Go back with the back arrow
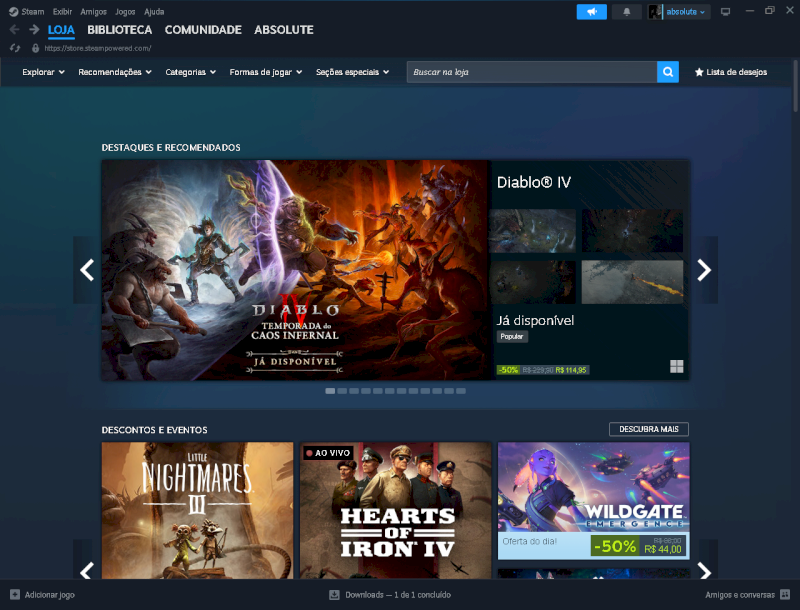This screenshot has height=610, width=800. [14, 30]
